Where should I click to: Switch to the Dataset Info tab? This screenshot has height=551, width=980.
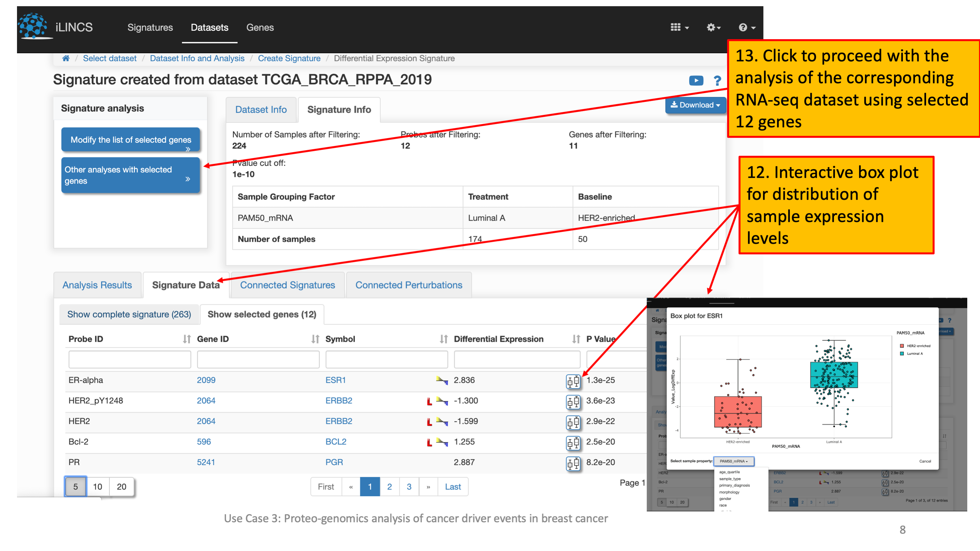(261, 109)
